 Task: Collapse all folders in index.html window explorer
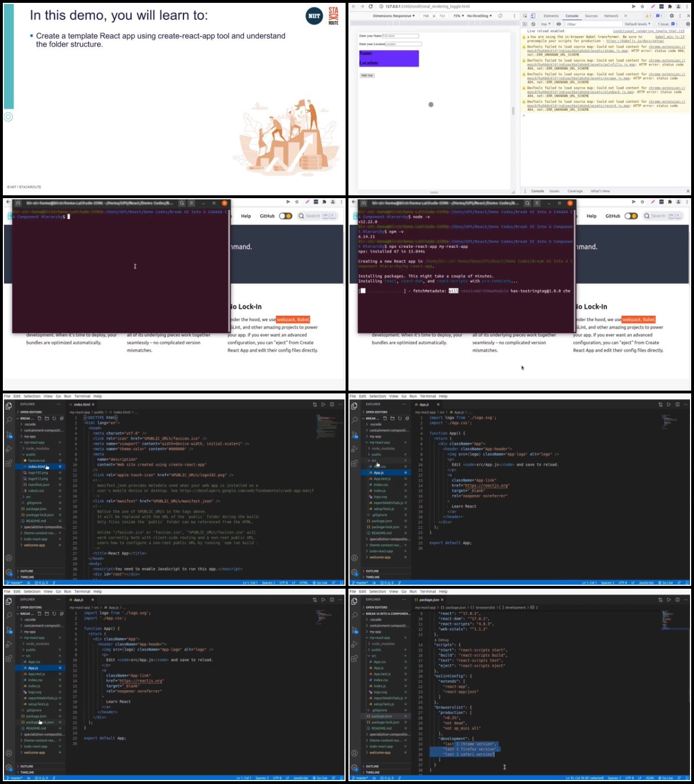coord(62,419)
